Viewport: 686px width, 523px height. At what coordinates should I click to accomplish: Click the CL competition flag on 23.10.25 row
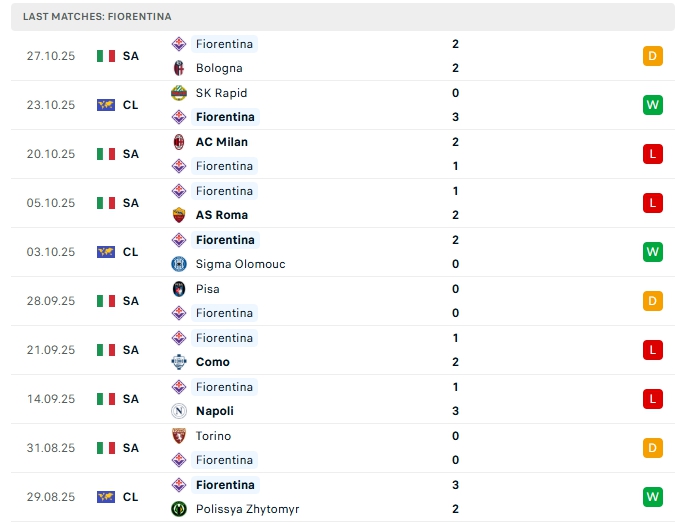[106, 105]
